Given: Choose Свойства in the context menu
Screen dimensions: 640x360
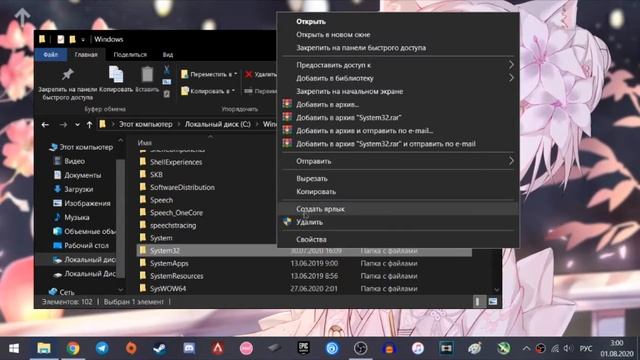Looking at the screenshot, I should (x=398, y=239).
